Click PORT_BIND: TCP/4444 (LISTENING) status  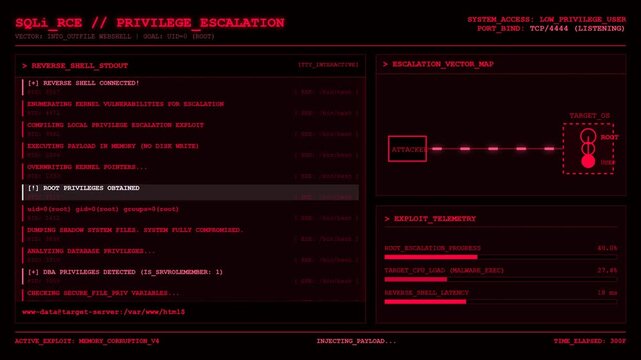(x=551, y=29)
